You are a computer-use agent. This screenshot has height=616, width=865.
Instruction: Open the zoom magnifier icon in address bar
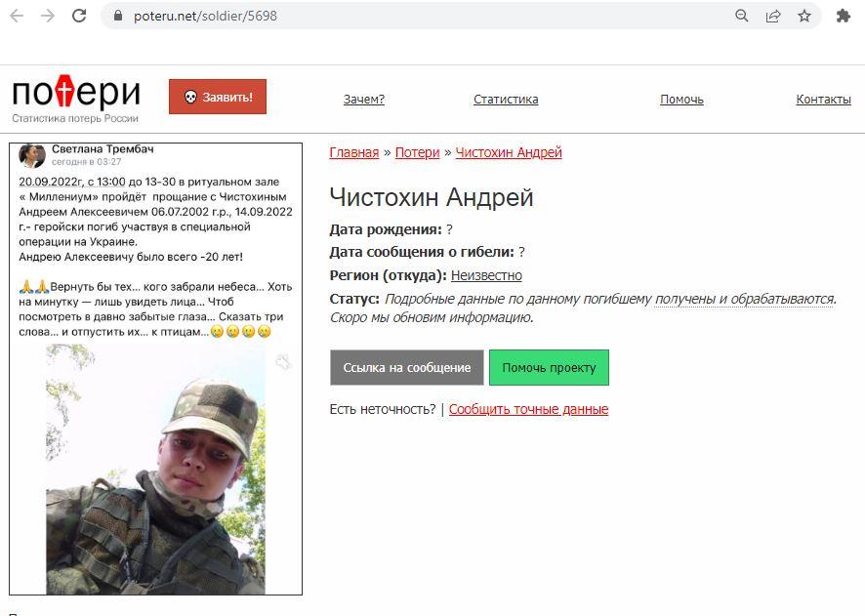click(742, 16)
